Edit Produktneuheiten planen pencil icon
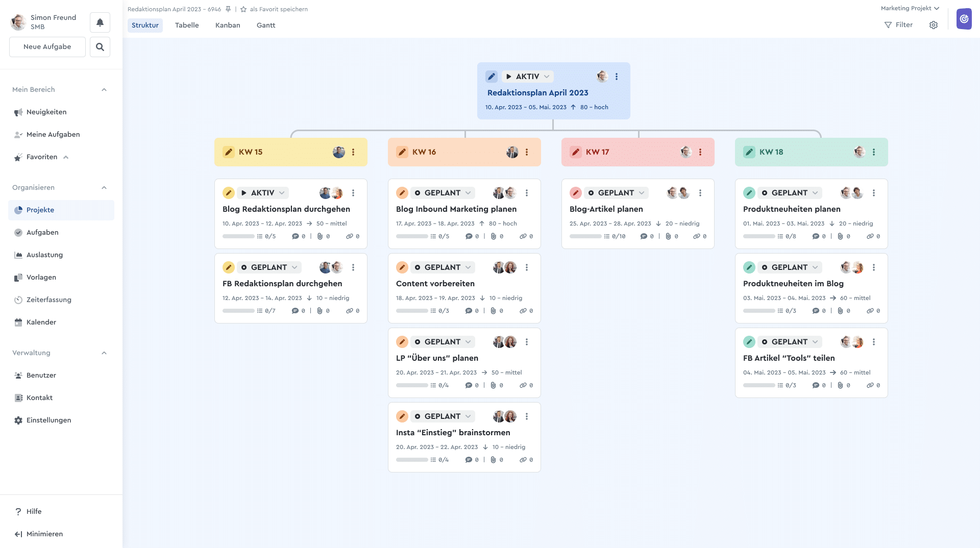Viewport: 980px width, 548px height. pyautogui.click(x=749, y=193)
